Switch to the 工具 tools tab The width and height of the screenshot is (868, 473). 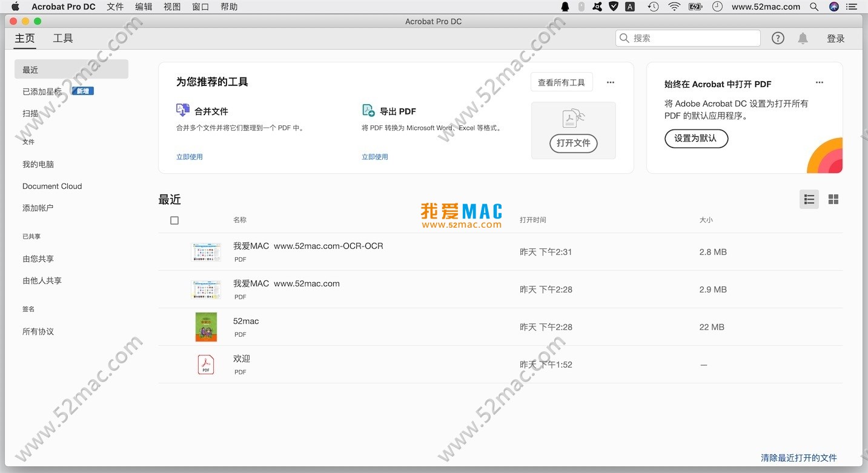(63, 38)
